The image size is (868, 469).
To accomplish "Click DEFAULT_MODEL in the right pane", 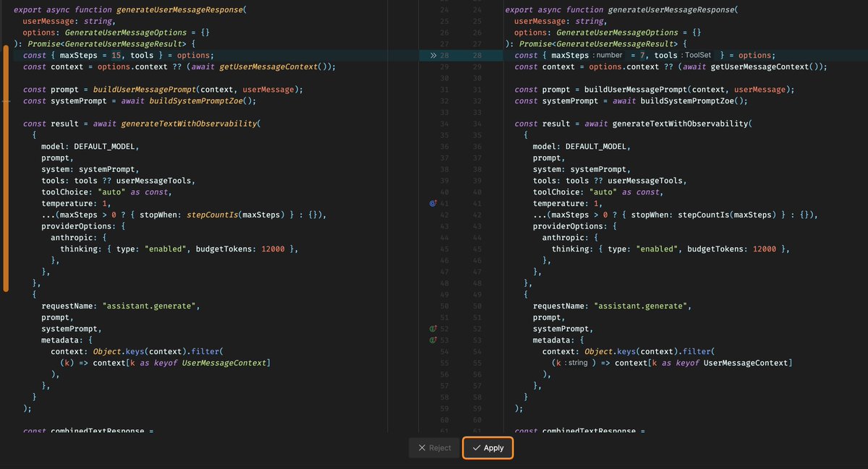I will [x=598, y=147].
